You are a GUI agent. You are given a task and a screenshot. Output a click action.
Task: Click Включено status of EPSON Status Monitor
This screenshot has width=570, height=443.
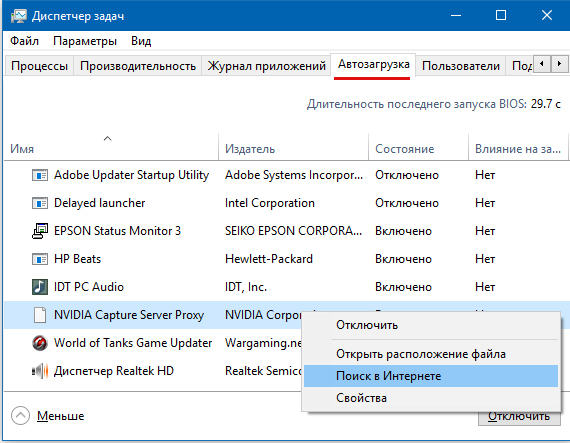coord(404,231)
